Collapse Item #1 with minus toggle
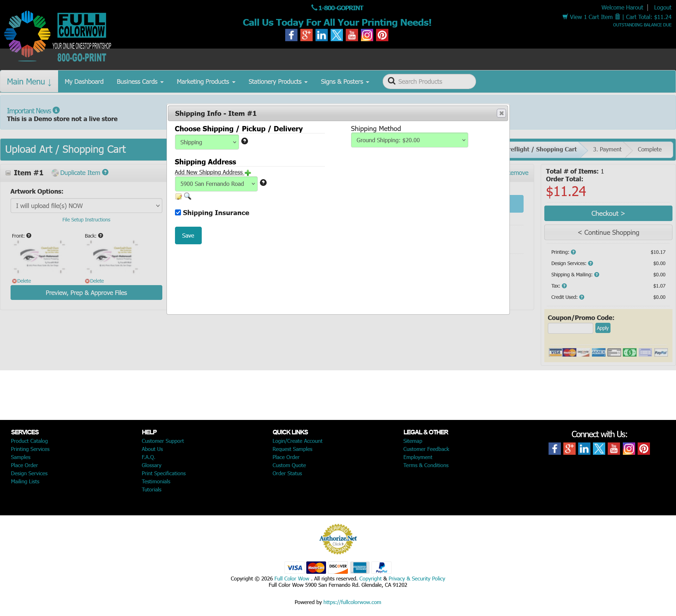The image size is (676, 616). 8,173
